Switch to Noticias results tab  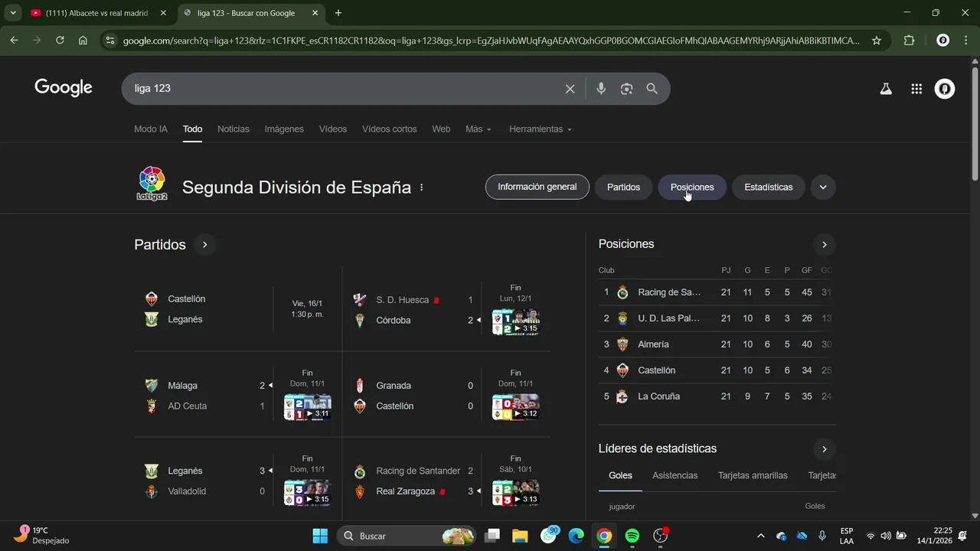pos(234,129)
